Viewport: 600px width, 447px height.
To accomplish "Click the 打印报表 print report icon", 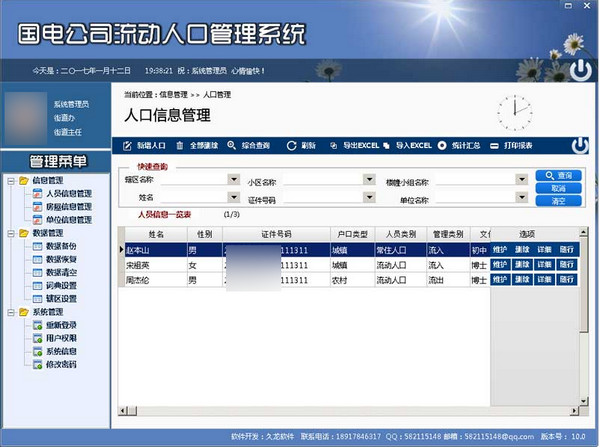I will click(x=495, y=145).
